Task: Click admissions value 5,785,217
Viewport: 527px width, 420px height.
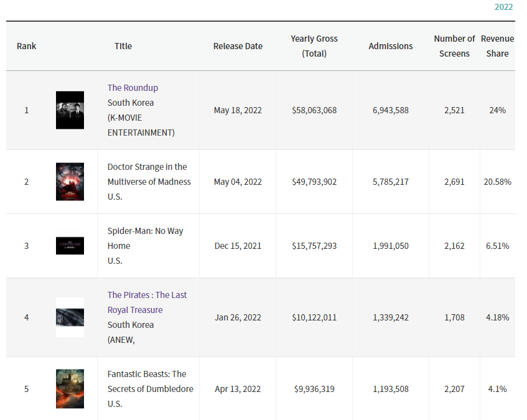Action: tap(391, 182)
